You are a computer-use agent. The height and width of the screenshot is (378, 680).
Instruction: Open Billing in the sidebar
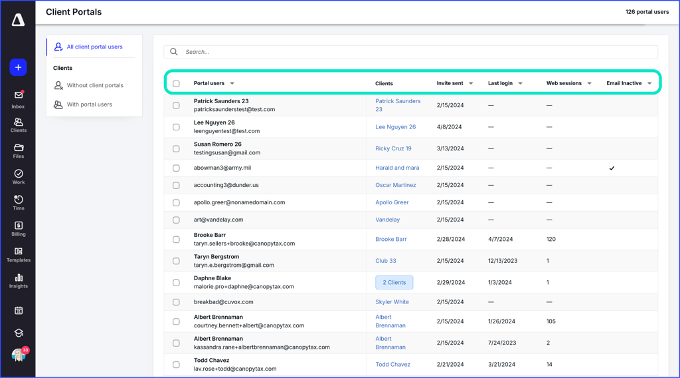click(18, 229)
